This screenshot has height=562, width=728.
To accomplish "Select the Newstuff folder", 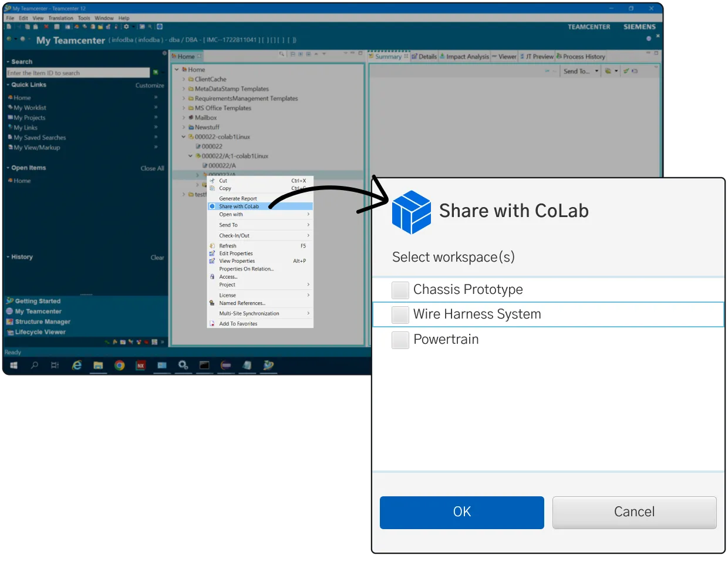I will tap(207, 127).
